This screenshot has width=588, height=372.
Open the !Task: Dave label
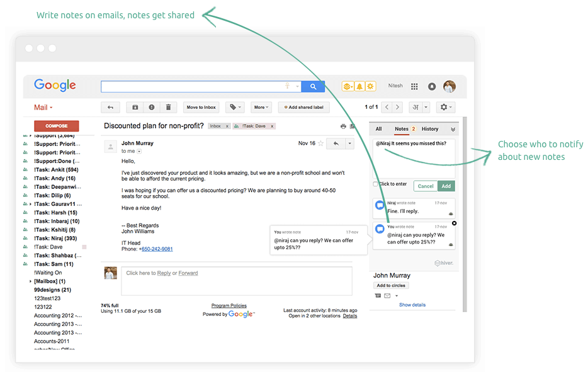pyautogui.click(x=48, y=247)
